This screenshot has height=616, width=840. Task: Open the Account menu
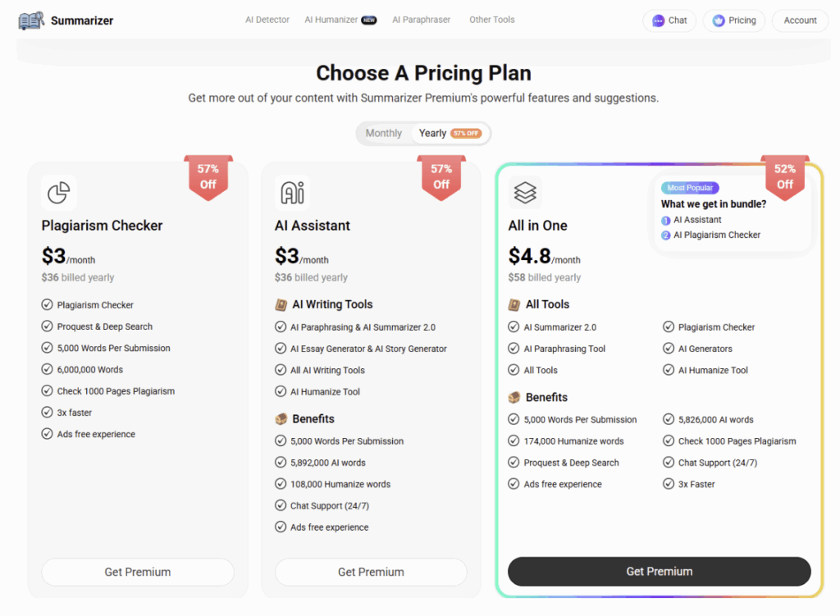pos(800,21)
